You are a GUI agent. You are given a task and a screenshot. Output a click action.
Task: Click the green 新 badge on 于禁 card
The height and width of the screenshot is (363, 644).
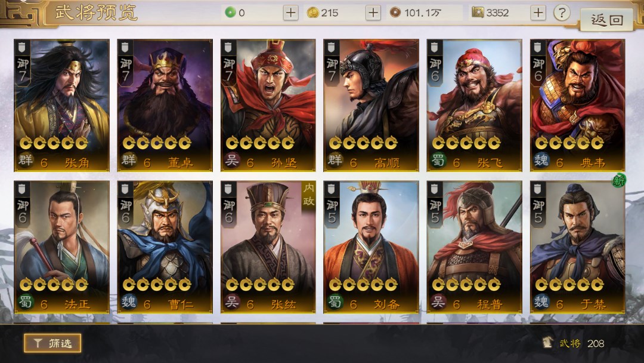(x=618, y=180)
